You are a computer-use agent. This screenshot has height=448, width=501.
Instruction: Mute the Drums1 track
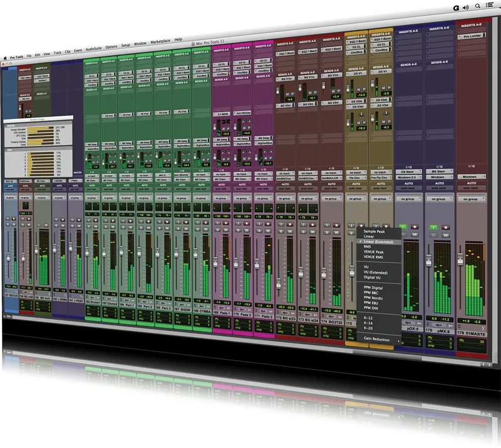[x=95, y=226]
